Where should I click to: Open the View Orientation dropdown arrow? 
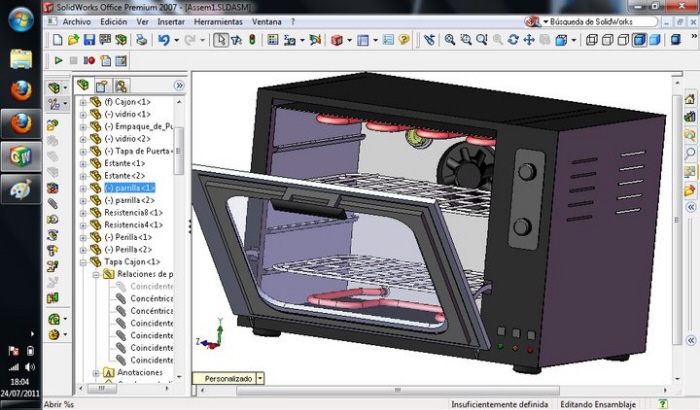(x=574, y=40)
